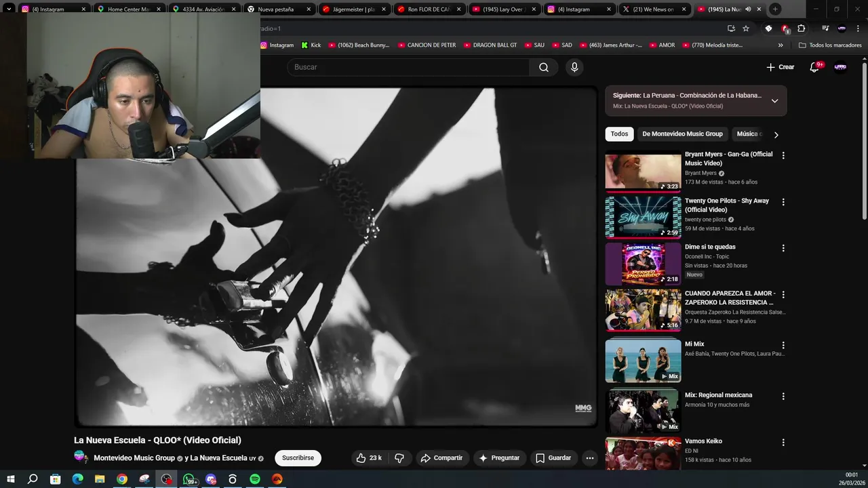
Task: Open more actions ellipsis under the video
Action: point(590,458)
